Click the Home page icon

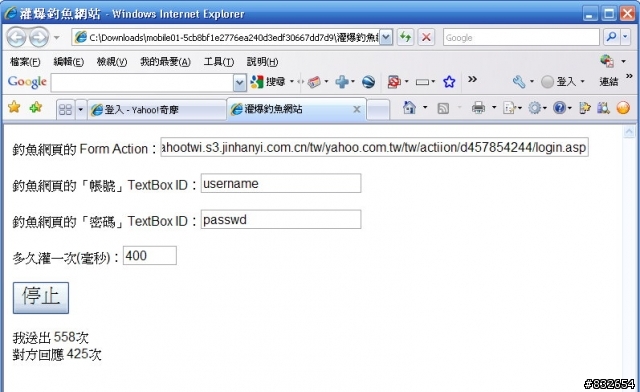click(x=409, y=108)
